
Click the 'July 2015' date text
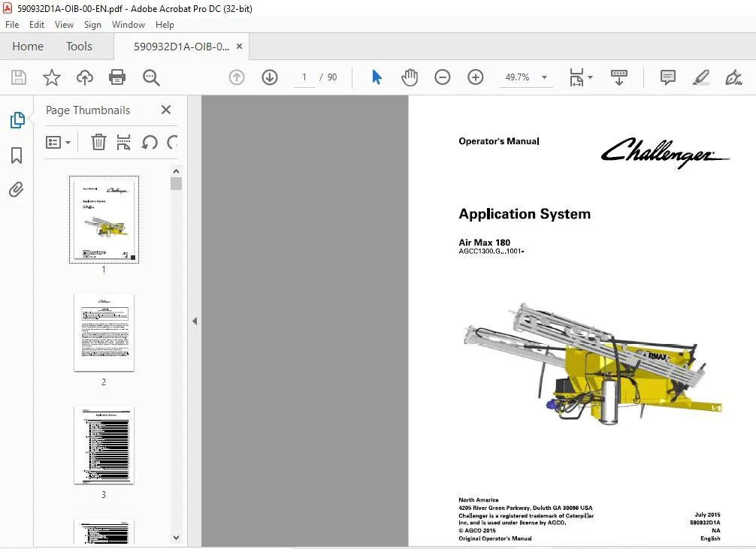[707, 514]
